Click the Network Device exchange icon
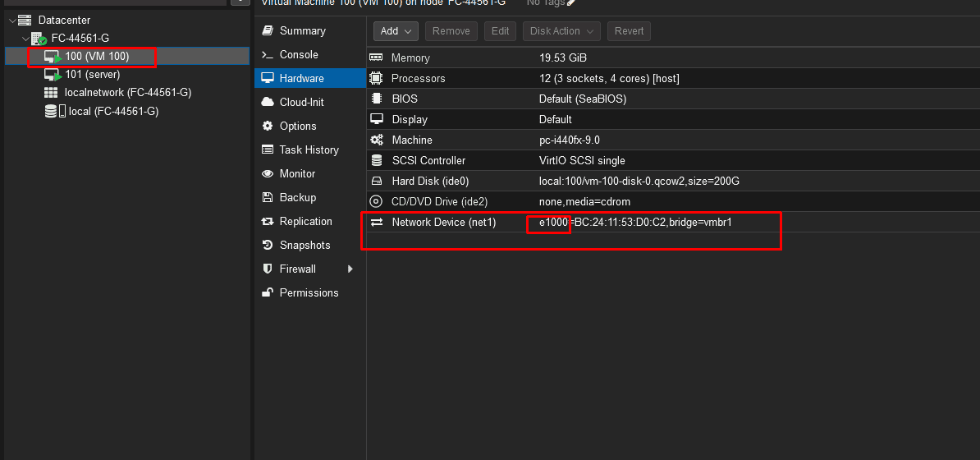Image resolution: width=980 pixels, height=460 pixels. click(377, 222)
